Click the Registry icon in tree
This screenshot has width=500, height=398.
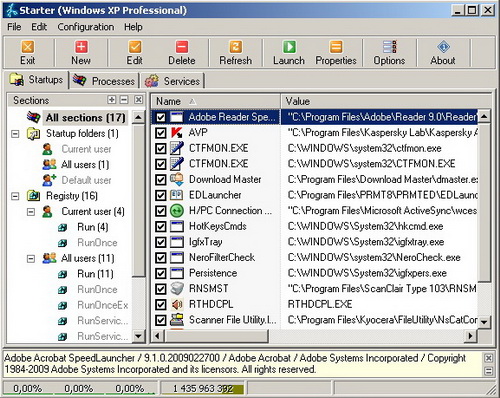pyautogui.click(x=33, y=196)
